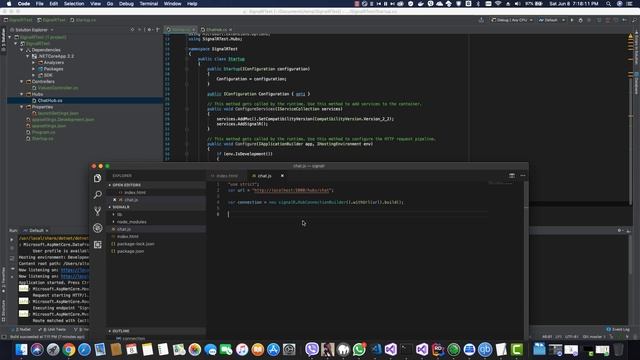Open the App Store from the Dock

(x=273, y=349)
